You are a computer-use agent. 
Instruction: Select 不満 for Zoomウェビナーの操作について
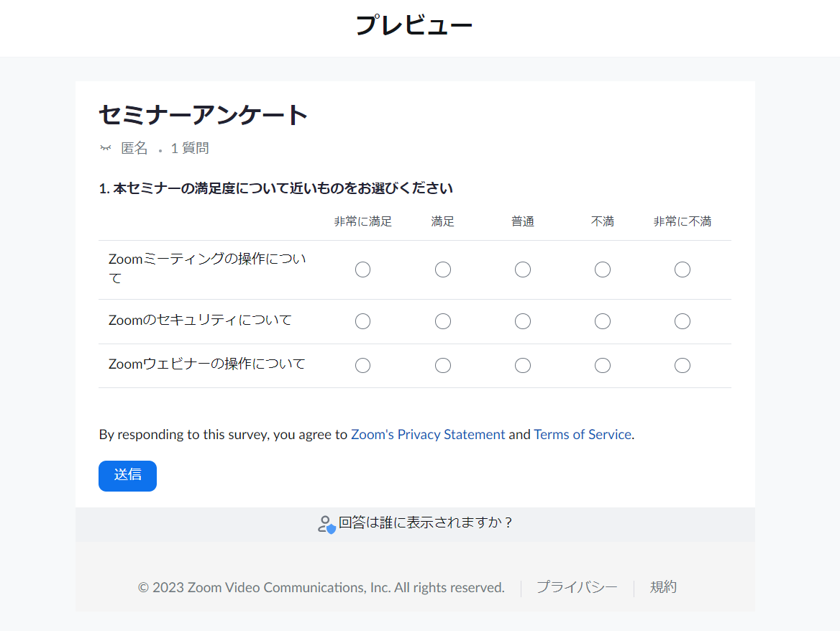[x=602, y=366]
